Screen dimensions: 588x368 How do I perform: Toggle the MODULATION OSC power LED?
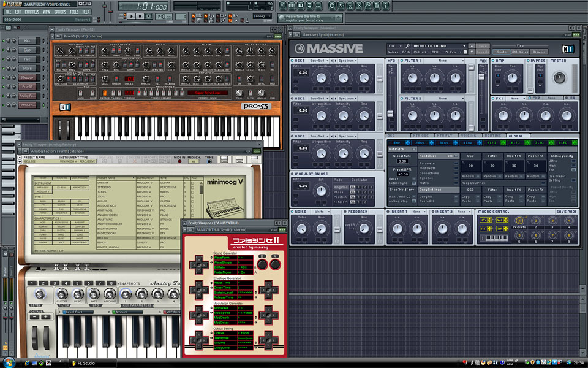pos(293,174)
